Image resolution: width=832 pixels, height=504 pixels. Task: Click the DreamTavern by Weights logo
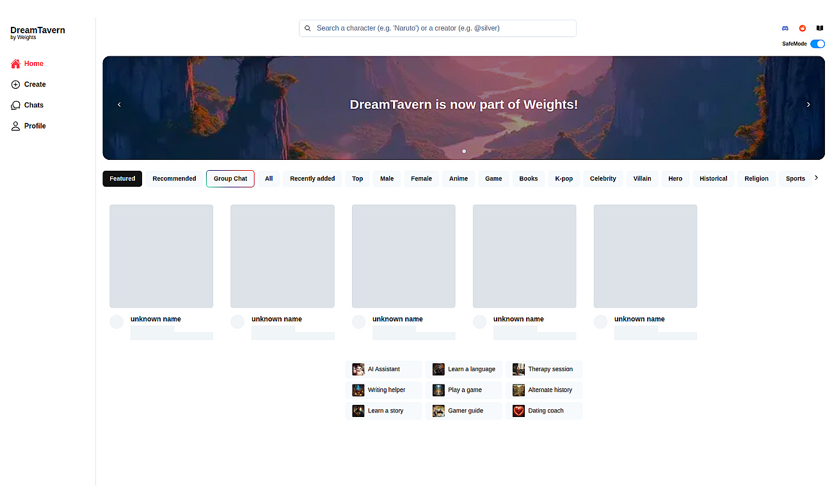click(x=38, y=33)
